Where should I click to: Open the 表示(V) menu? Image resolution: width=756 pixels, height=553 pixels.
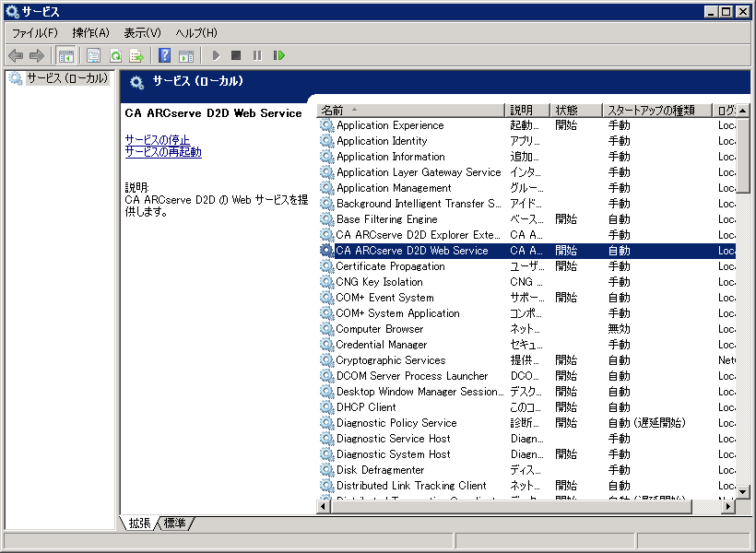point(142,33)
